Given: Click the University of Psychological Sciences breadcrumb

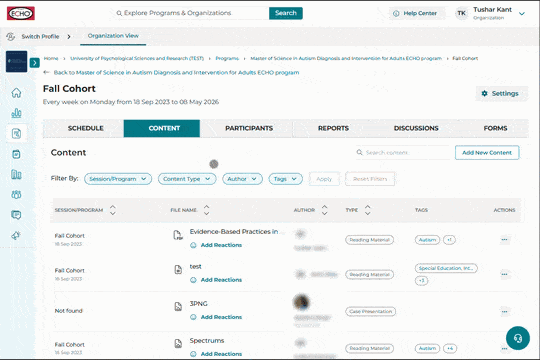Looking at the screenshot, I should (137, 58).
